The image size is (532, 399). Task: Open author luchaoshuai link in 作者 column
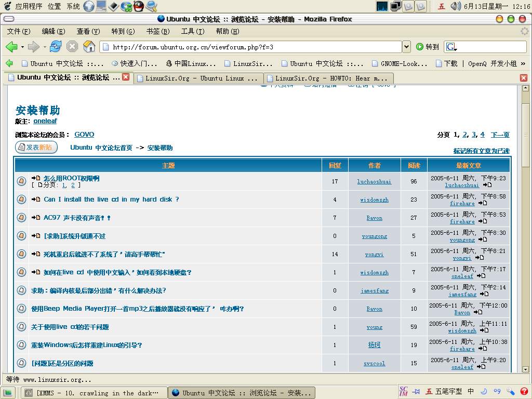[x=374, y=181]
